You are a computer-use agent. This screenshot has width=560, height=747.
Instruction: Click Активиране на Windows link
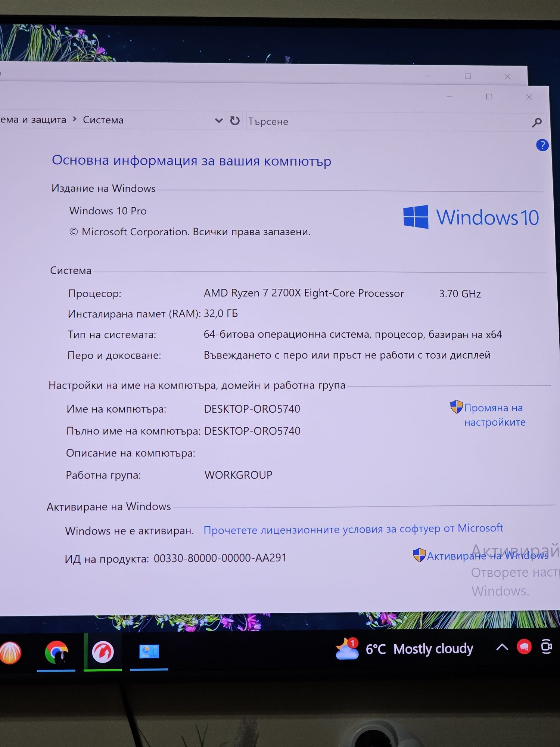pyautogui.click(x=488, y=556)
